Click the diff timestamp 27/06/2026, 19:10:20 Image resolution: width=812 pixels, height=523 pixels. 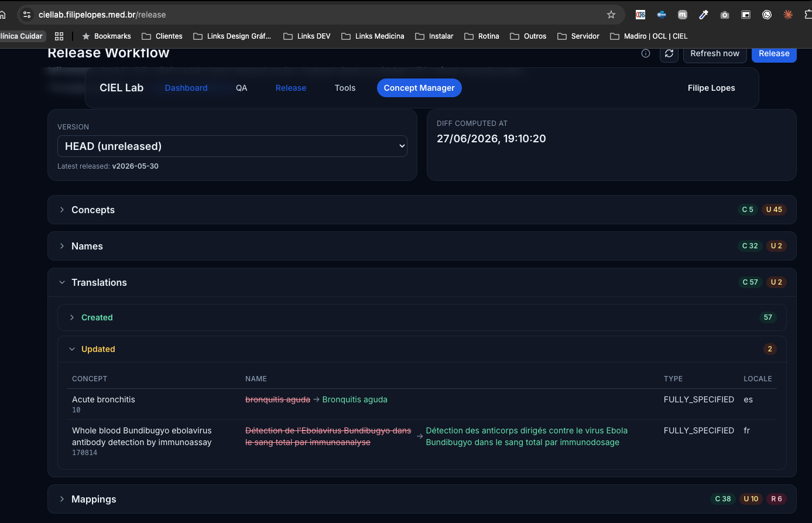(x=491, y=139)
